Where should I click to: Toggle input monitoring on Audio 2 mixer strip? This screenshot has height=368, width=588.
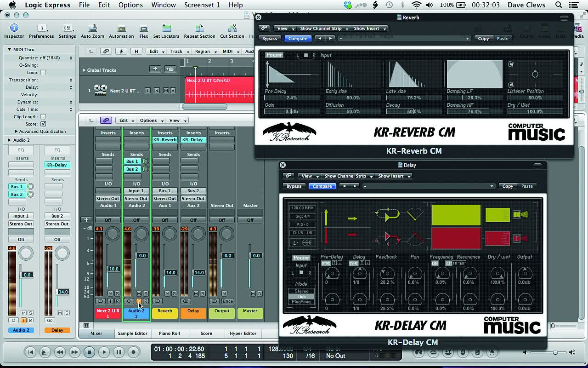point(139,301)
